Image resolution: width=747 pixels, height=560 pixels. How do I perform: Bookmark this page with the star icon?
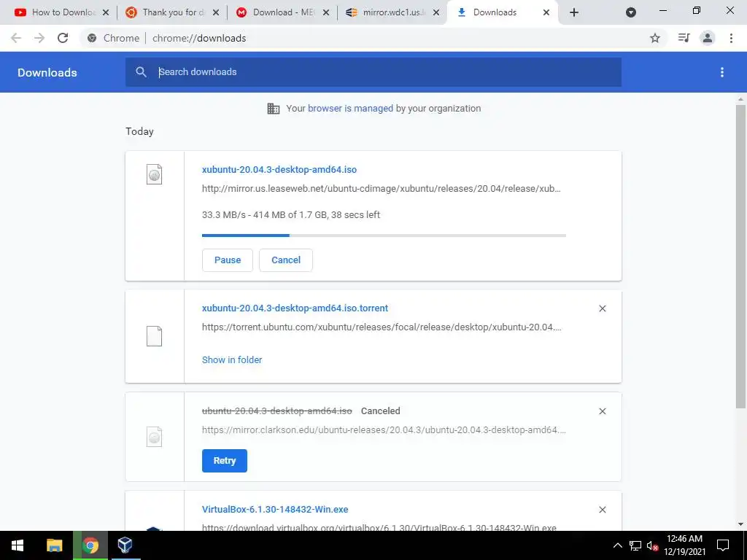point(655,38)
